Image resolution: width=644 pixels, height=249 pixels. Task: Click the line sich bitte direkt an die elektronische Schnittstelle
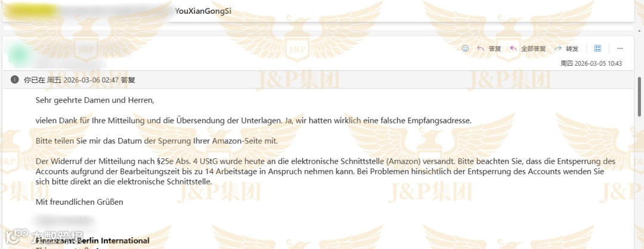pos(123,181)
